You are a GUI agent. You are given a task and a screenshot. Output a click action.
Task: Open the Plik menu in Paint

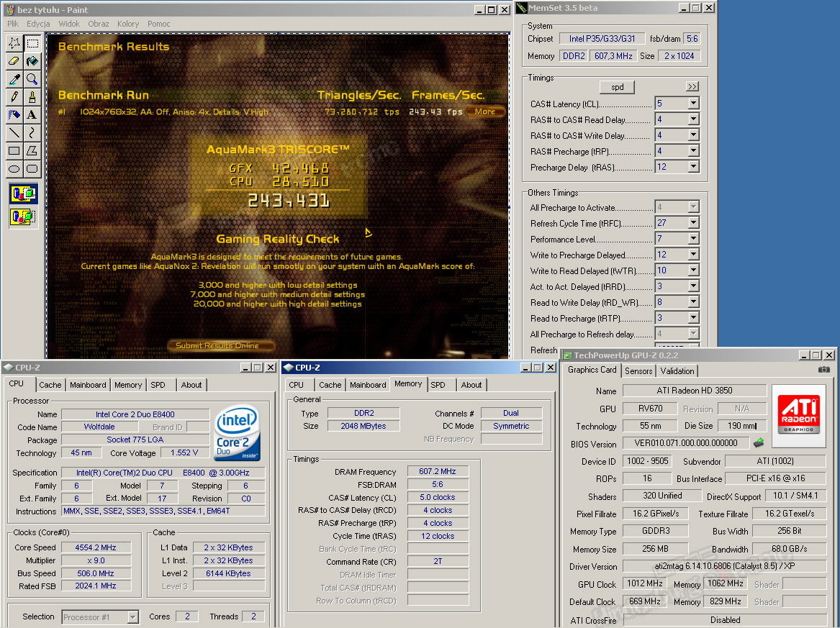point(13,24)
